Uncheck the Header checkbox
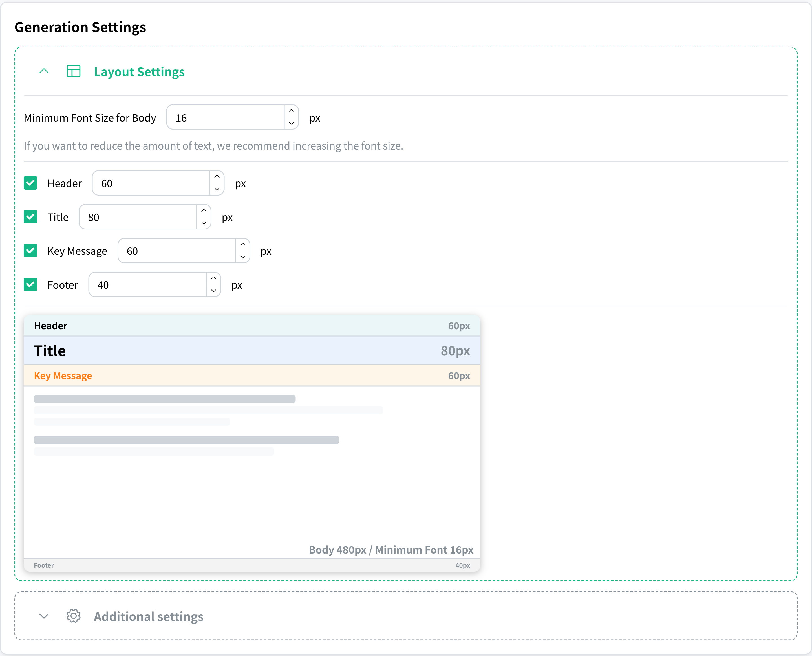The image size is (812, 656). coord(30,183)
